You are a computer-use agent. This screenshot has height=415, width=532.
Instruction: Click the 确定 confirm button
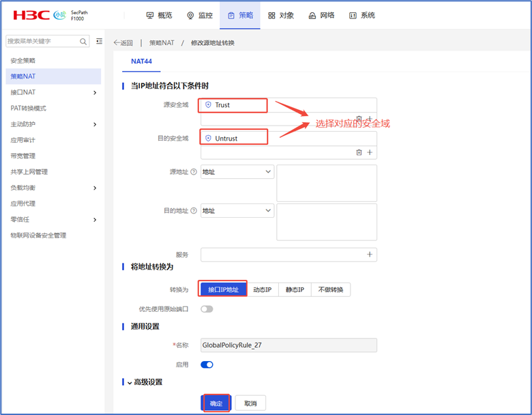tap(216, 403)
